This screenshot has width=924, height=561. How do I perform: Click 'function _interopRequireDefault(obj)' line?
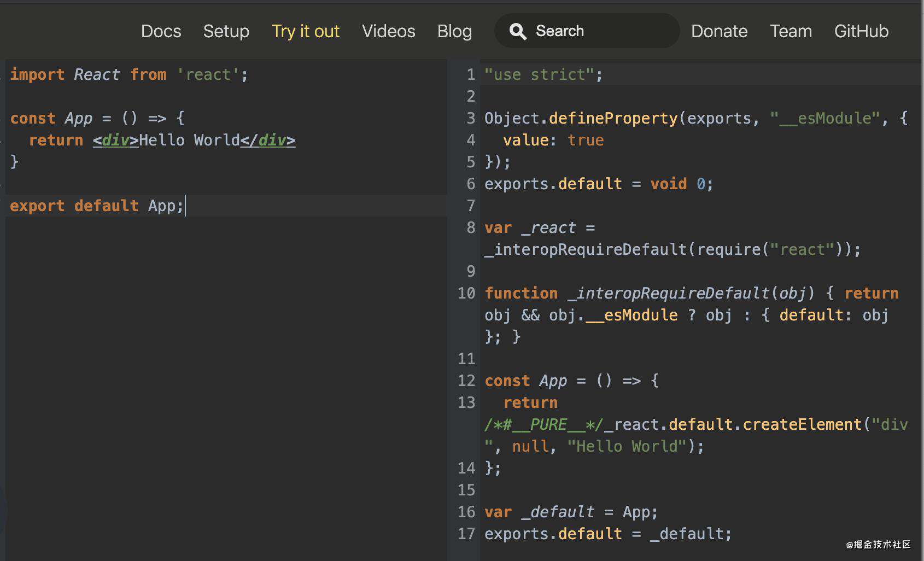(650, 293)
